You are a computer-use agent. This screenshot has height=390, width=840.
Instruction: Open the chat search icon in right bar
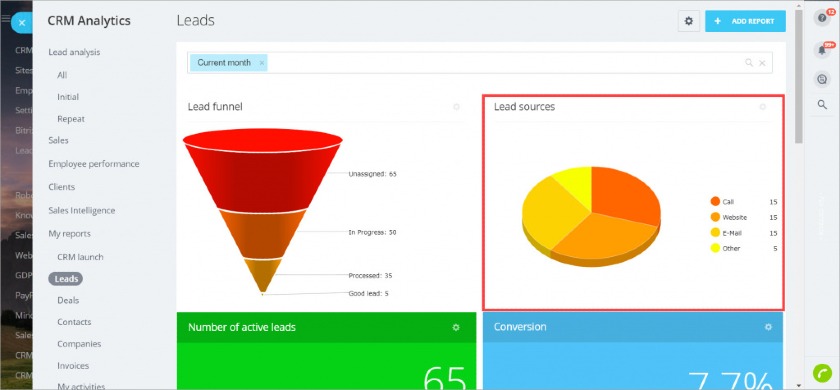822,79
